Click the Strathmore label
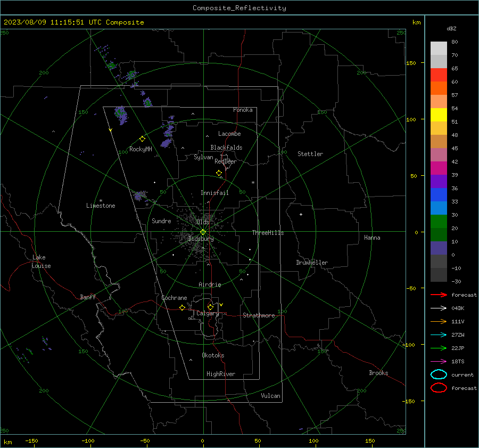The width and height of the screenshot is (479, 448). click(259, 315)
